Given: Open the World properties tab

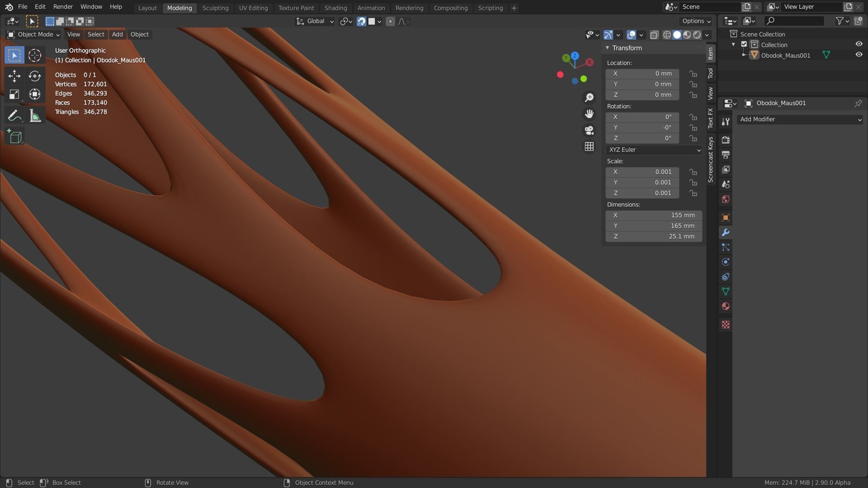Looking at the screenshot, I should tap(726, 199).
